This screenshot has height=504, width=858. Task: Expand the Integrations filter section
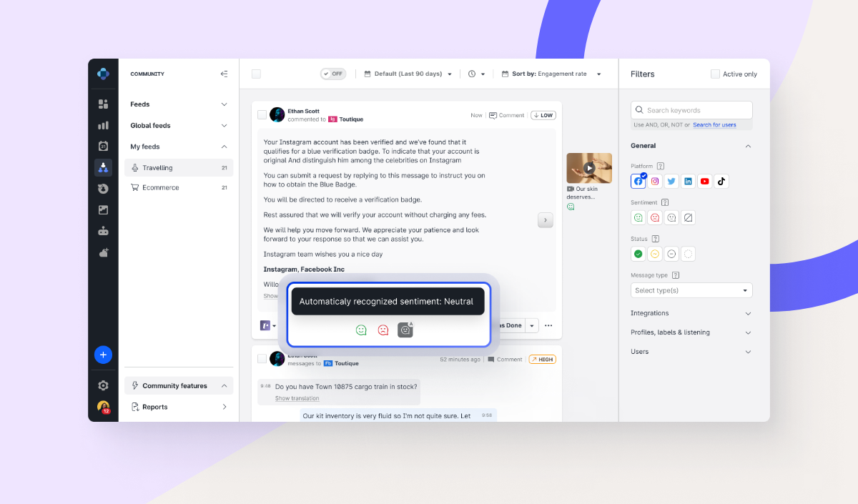(691, 313)
